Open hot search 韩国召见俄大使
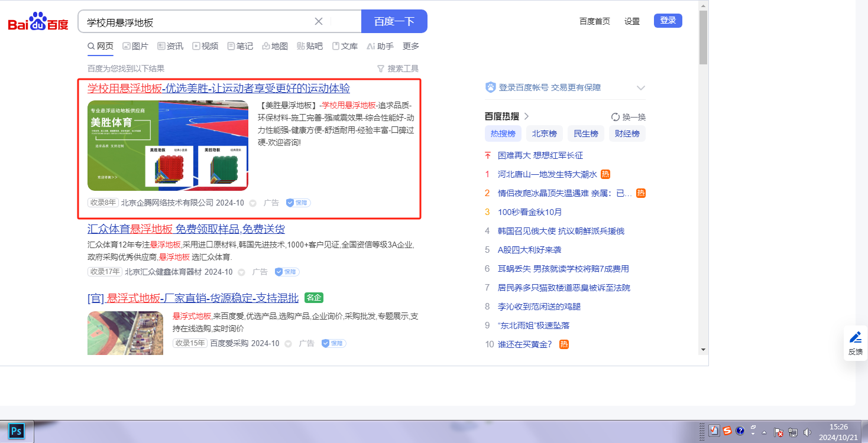Image resolution: width=868 pixels, height=443 pixels. click(x=561, y=231)
